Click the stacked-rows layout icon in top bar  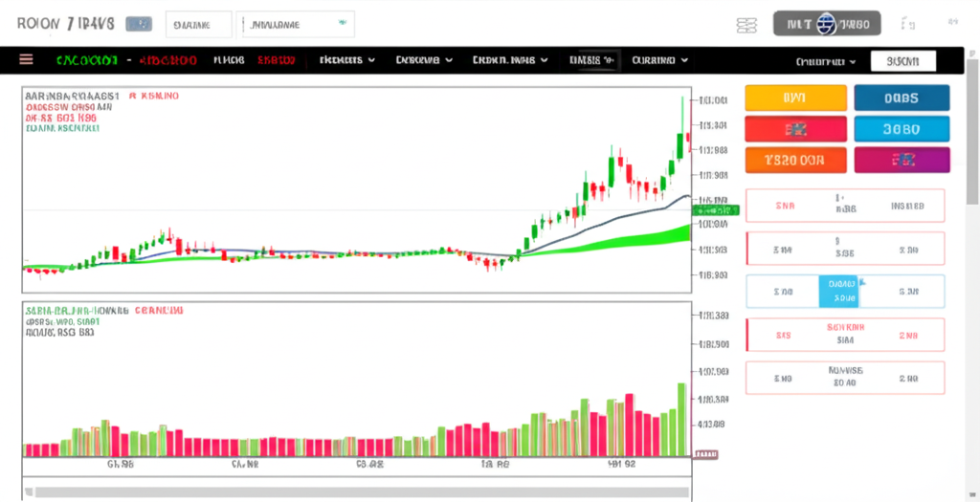pos(746,25)
